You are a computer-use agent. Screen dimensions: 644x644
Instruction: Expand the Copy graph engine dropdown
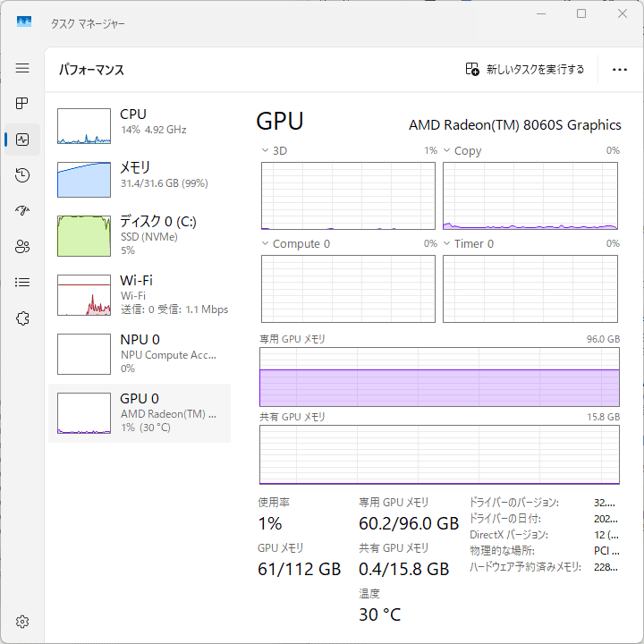tap(446, 151)
